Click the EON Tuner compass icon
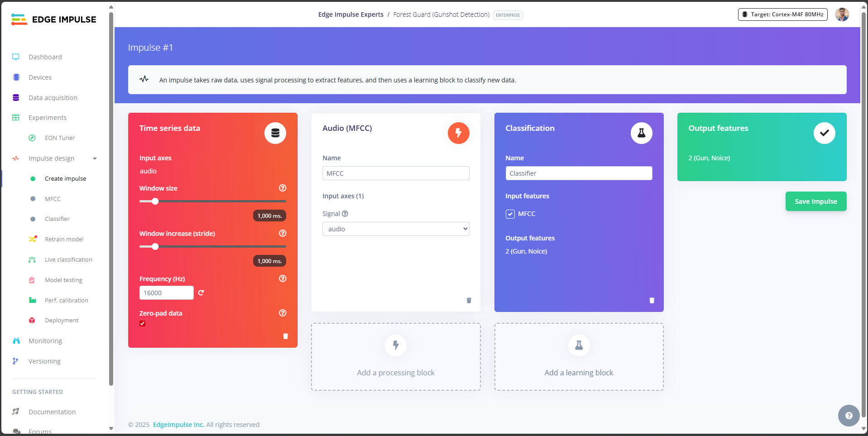Image resolution: width=868 pixels, height=436 pixels. click(32, 138)
